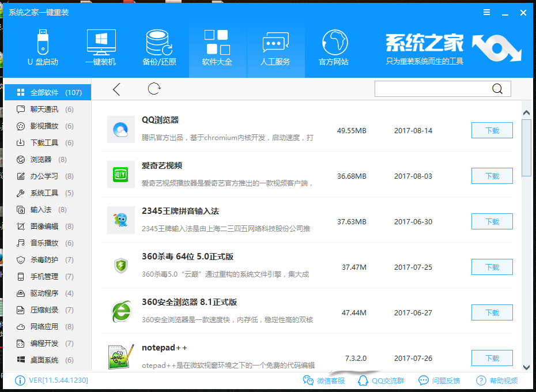Refresh the software list
This screenshot has width=536, height=392.
click(x=153, y=89)
